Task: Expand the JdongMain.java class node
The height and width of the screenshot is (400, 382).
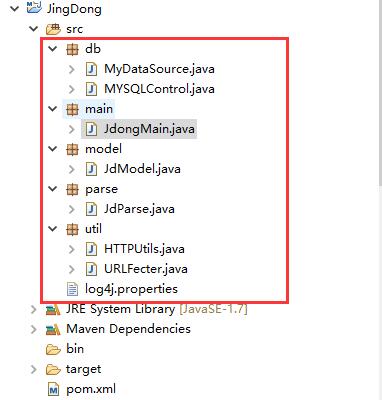Action: click(x=71, y=129)
